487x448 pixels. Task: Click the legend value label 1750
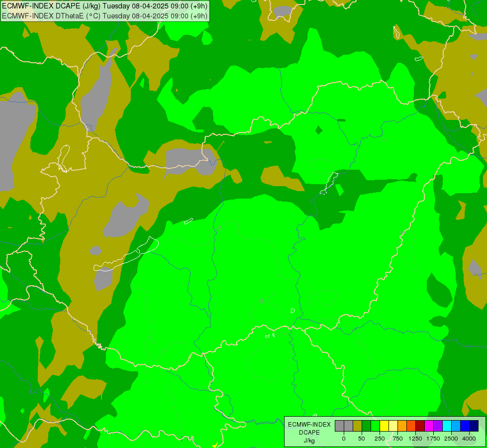click(433, 439)
